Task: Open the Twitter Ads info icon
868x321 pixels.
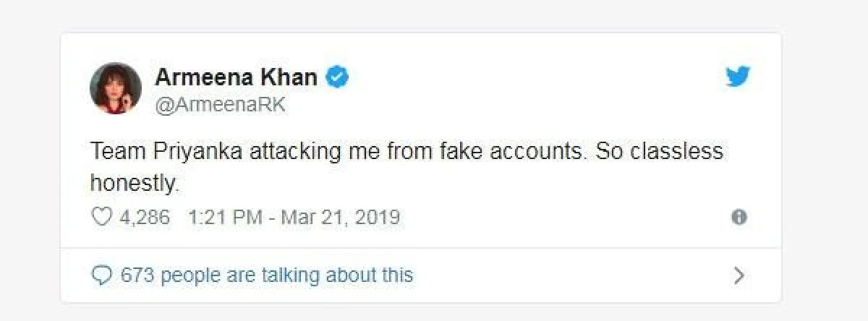Action: (739, 217)
